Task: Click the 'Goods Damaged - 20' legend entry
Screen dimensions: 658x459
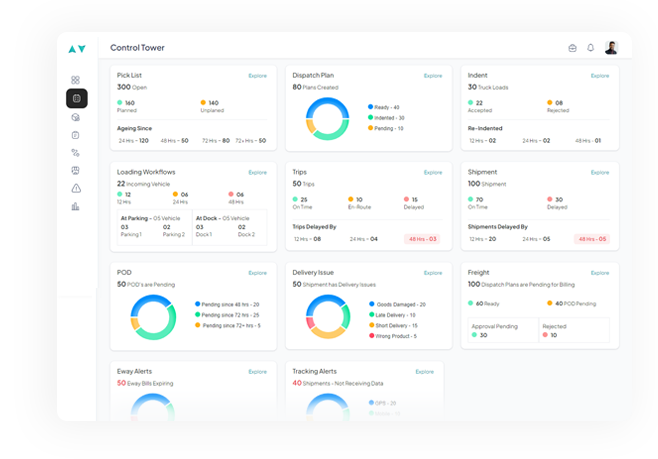Action: click(397, 305)
